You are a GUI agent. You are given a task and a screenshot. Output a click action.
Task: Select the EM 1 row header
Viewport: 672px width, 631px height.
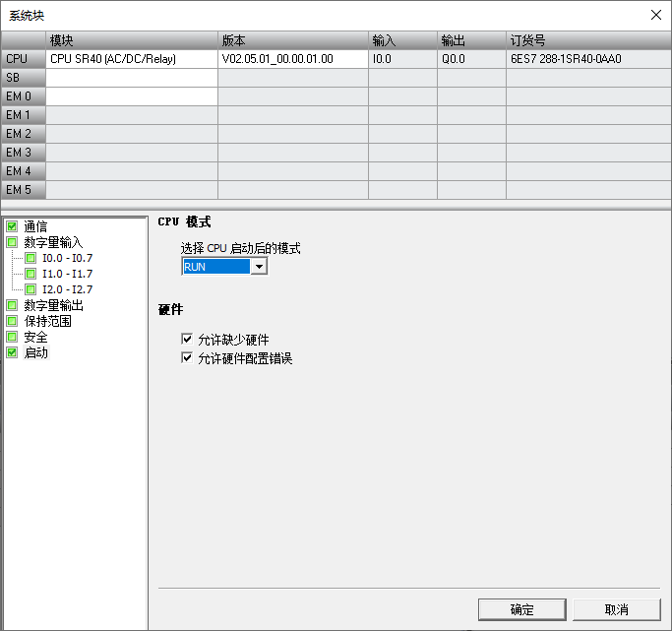(24, 115)
